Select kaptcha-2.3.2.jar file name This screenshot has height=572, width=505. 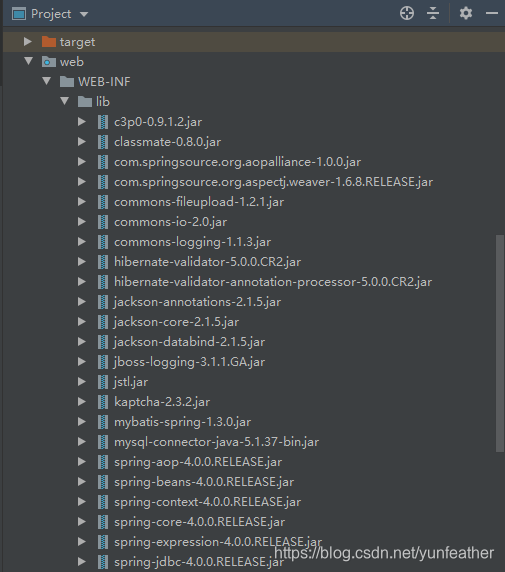pyautogui.click(x=162, y=402)
